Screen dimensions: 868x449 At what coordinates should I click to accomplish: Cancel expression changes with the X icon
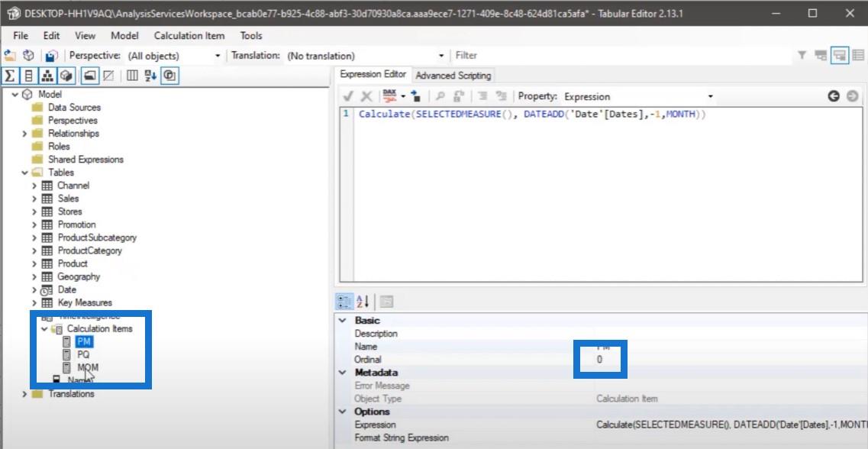tap(366, 96)
